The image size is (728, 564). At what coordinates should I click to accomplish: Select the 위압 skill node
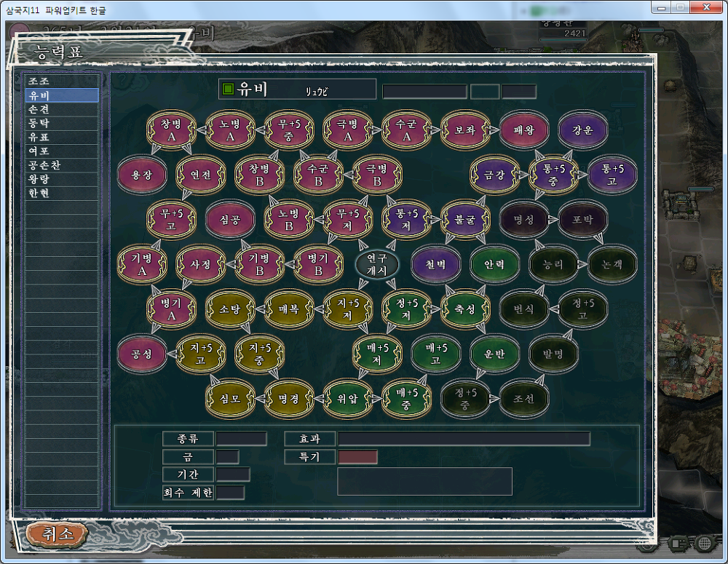click(x=347, y=397)
